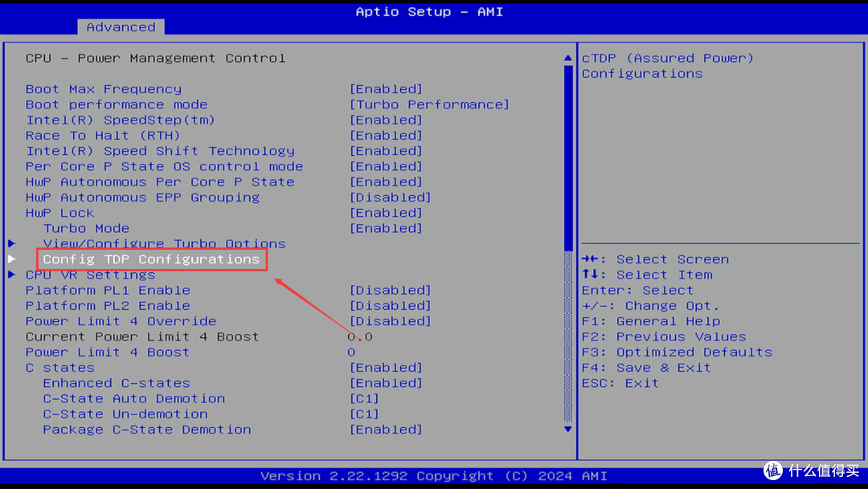The width and height of the screenshot is (868, 489).
Task: Edit Power Limit 4 Boost value field
Action: click(351, 352)
